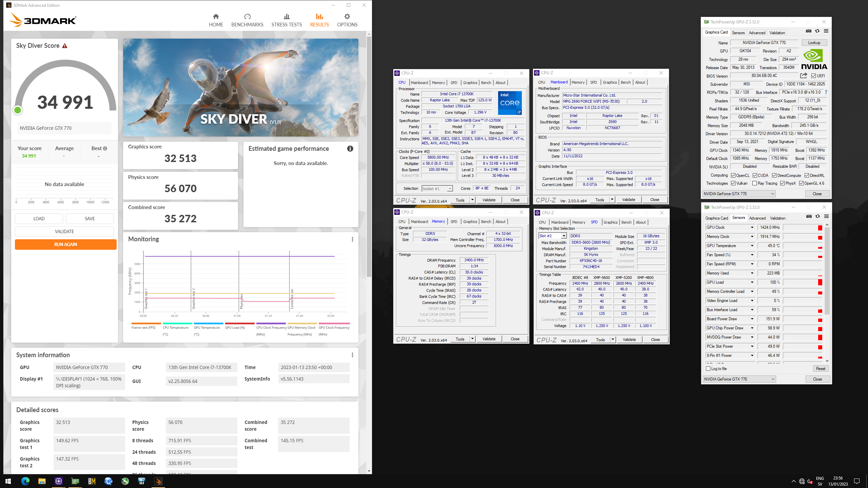Viewport: 868px width, 488px height.
Task: Click the SAVE result button
Action: (x=90, y=219)
